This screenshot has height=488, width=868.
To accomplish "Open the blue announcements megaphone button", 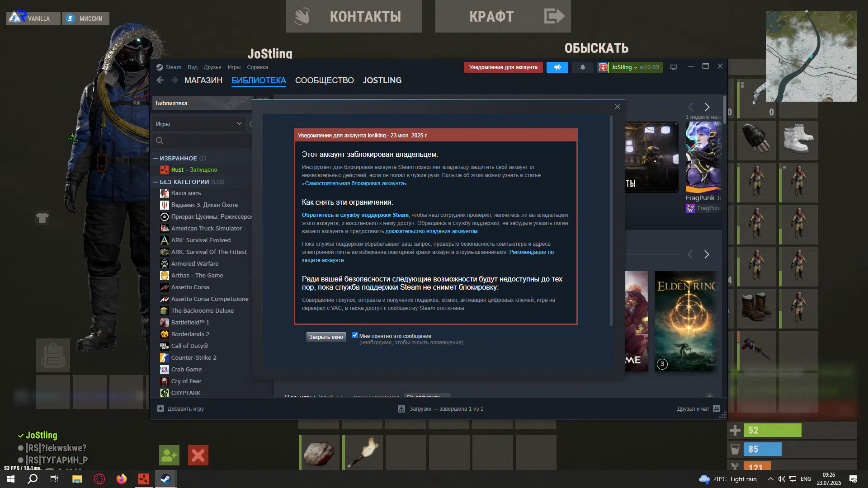I will [557, 67].
